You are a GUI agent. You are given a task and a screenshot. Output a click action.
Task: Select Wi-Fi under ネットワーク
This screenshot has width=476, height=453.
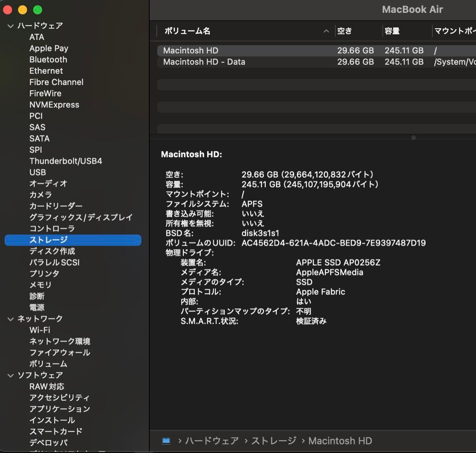click(x=40, y=330)
